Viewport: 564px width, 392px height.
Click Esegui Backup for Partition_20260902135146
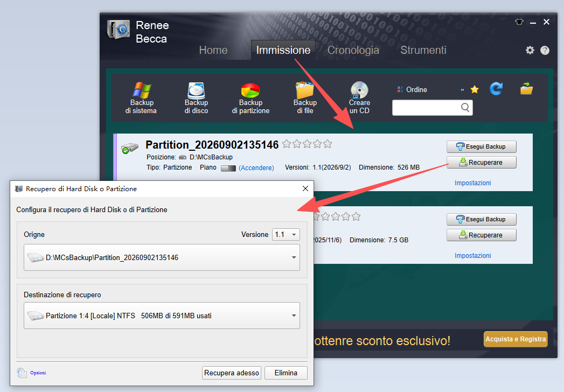[481, 146]
